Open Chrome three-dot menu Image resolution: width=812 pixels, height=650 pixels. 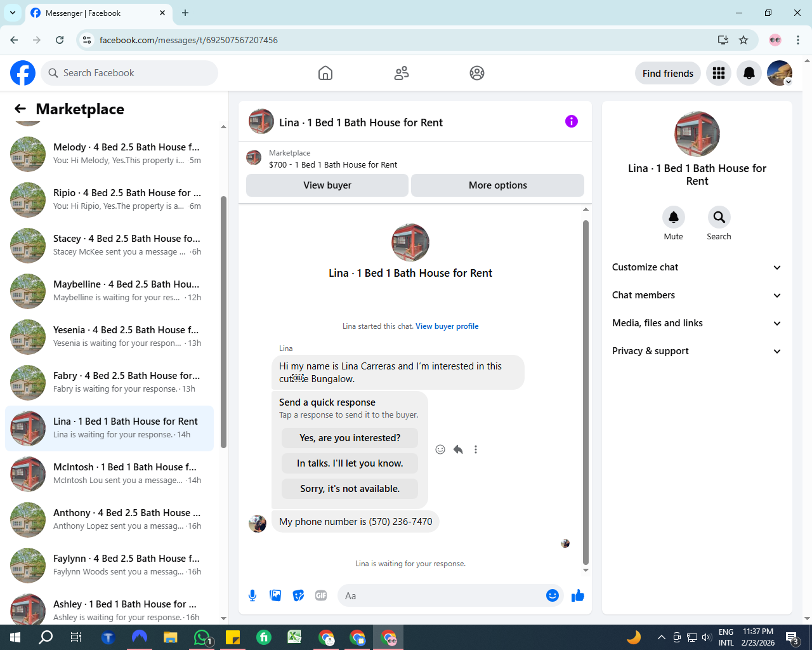click(798, 40)
